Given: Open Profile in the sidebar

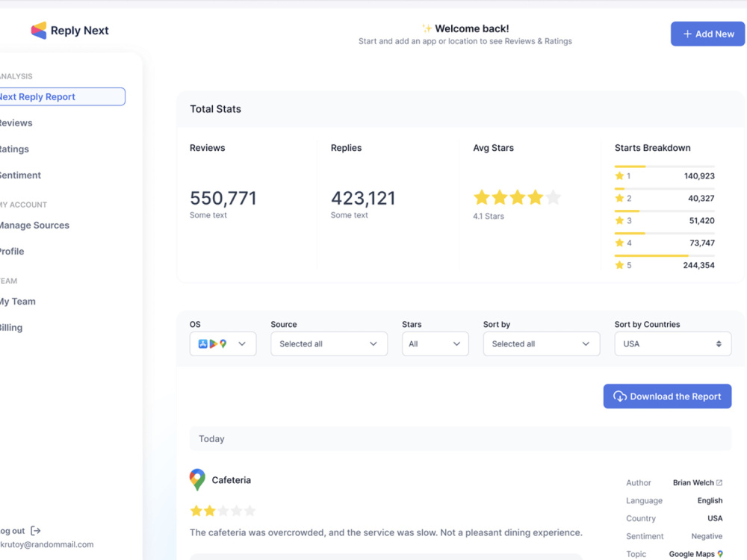Looking at the screenshot, I should (x=12, y=252).
